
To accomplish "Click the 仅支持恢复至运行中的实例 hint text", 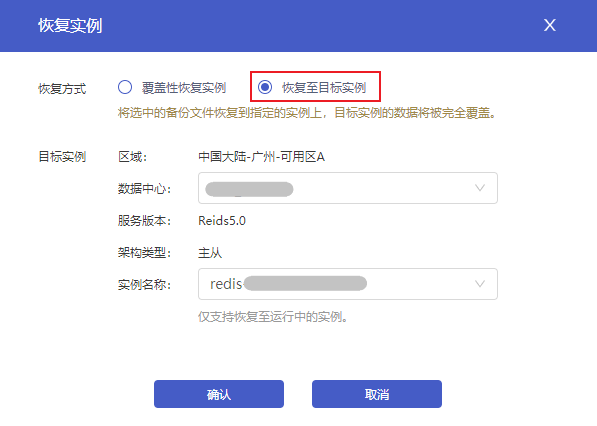I will 273,316.
